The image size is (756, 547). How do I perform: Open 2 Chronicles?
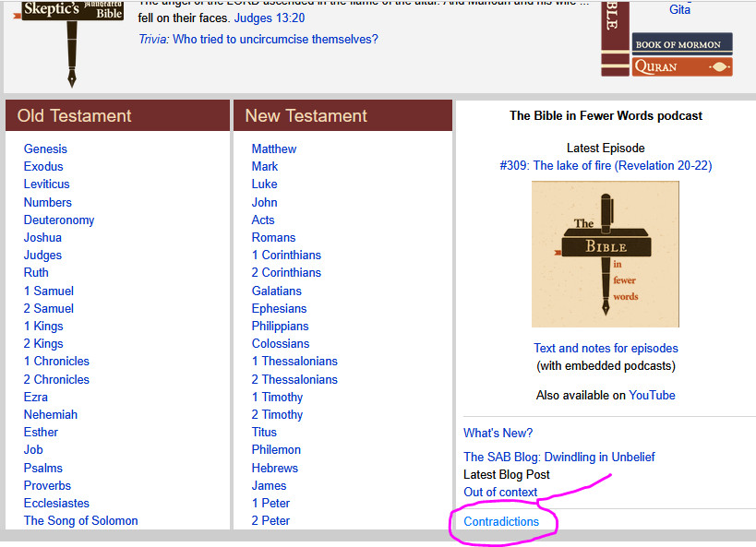[x=56, y=380]
